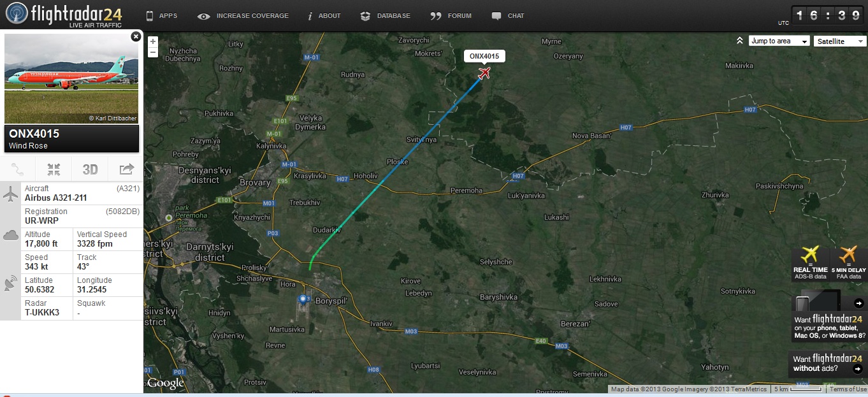868x397 pixels.
Task: Click the Wind Rose aircraft photo thumbnail
Action: coord(71,79)
